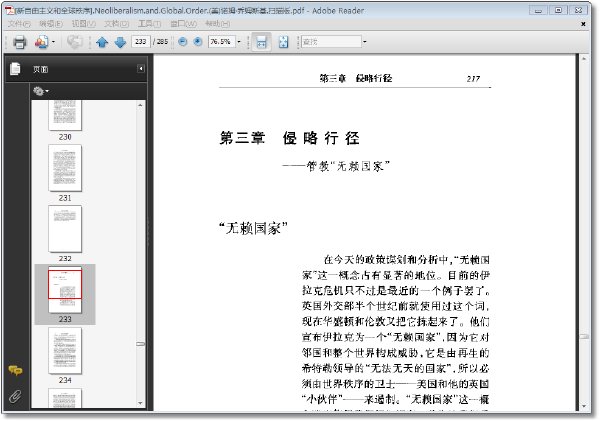This screenshot has width=600, height=422.
Task: Open the Attachments paperclip icon
Action: (15, 396)
